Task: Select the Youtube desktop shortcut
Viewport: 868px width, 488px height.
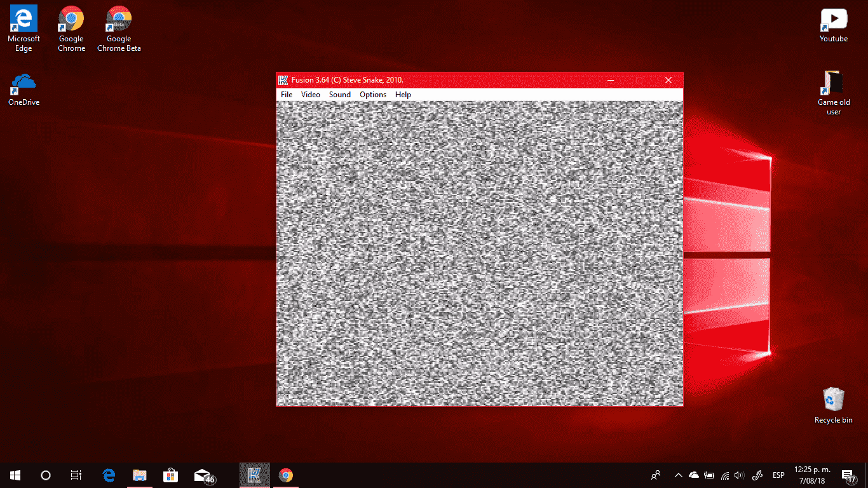Action: tap(833, 25)
